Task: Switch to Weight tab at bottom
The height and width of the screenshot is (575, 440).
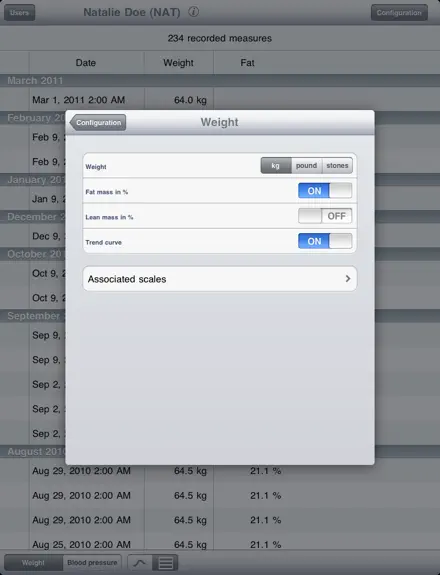Action: click(x=33, y=563)
